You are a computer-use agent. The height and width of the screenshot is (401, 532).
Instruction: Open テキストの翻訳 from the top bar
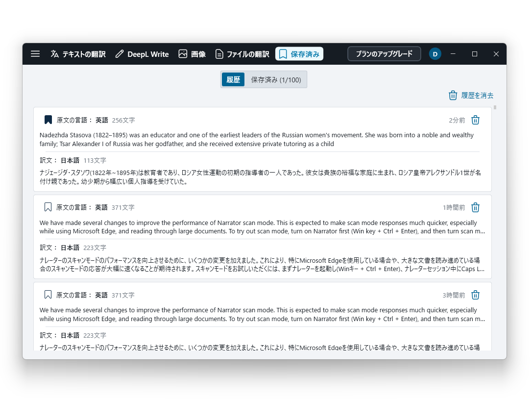[77, 54]
